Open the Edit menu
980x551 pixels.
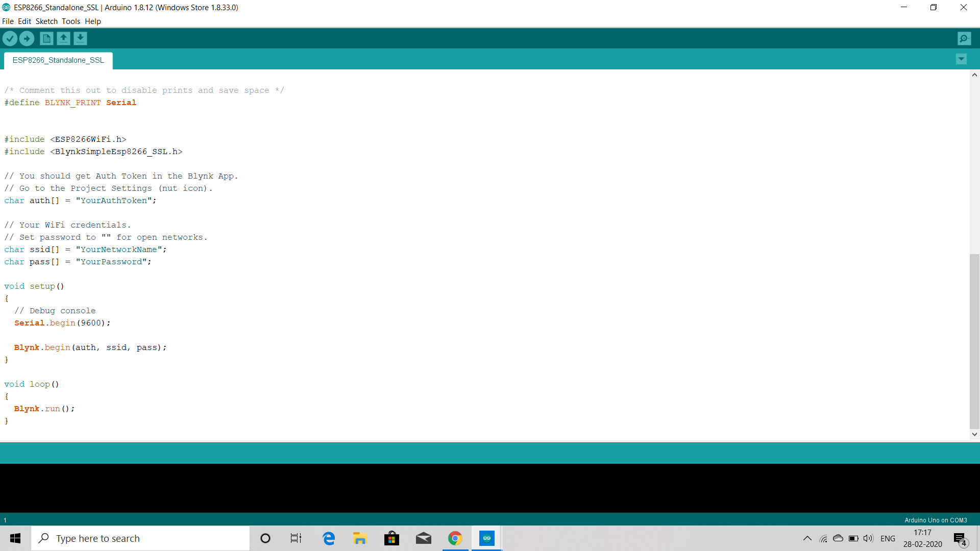24,21
